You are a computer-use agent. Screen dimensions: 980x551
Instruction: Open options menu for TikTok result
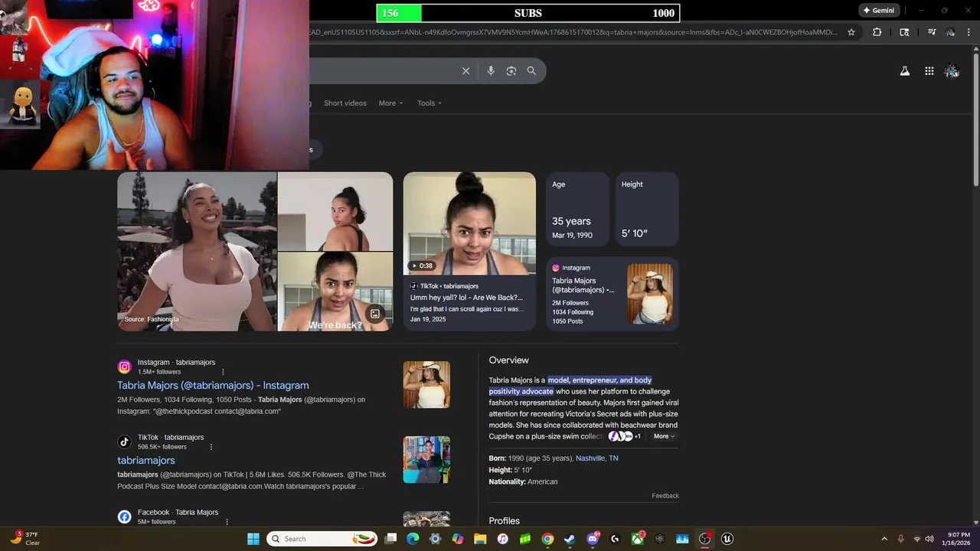211,447
